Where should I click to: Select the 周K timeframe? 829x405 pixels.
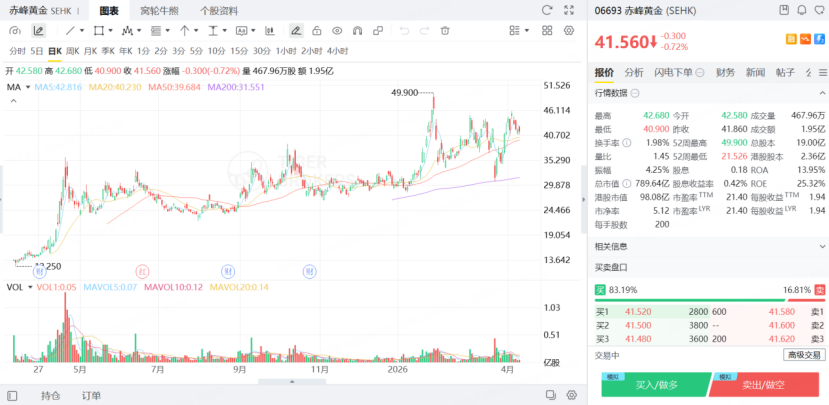[72, 51]
